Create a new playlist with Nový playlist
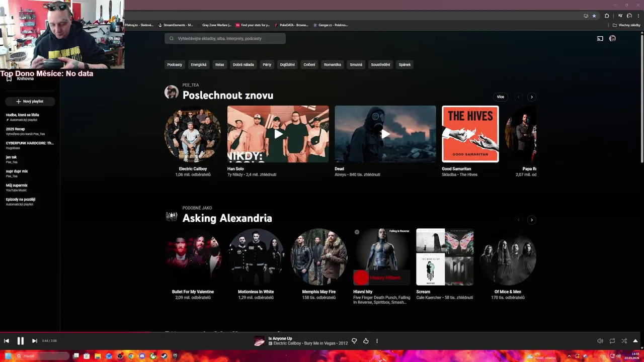 (x=30, y=102)
